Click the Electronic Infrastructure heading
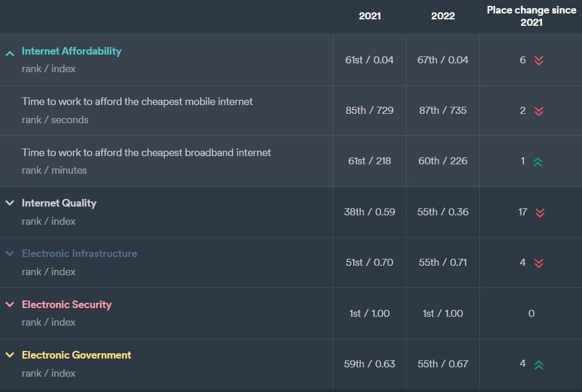 coord(79,254)
